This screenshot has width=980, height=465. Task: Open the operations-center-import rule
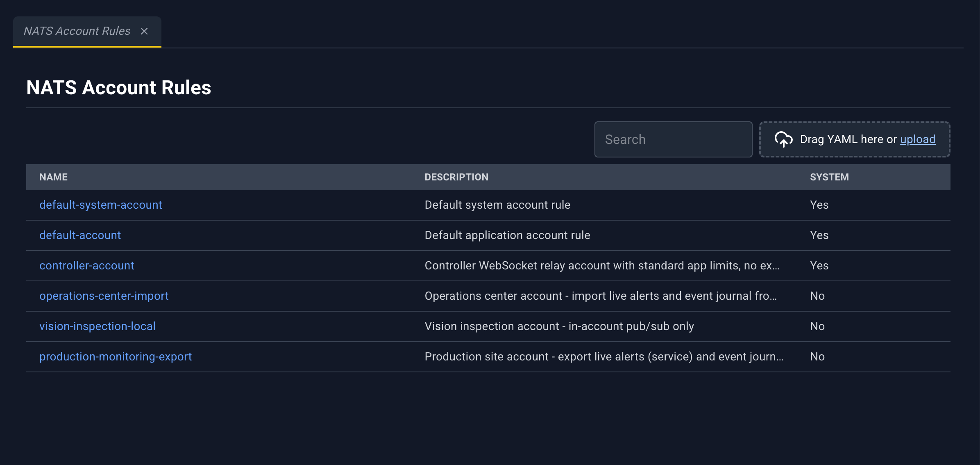coord(104,296)
